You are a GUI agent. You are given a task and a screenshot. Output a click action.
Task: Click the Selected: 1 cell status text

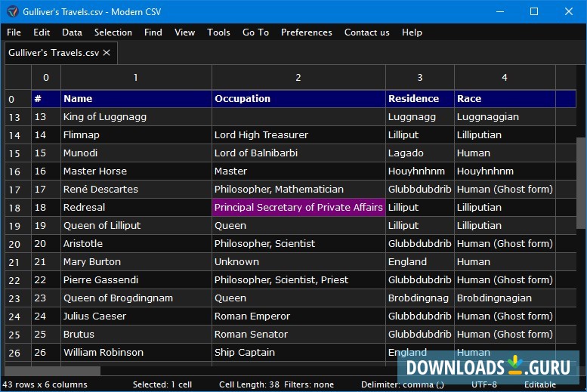162,385
